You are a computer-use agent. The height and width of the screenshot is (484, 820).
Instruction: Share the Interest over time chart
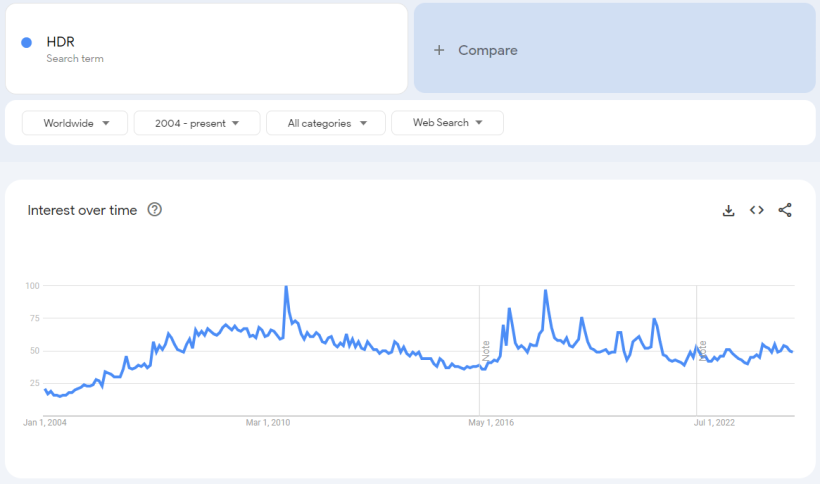click(x=785, y=210)
